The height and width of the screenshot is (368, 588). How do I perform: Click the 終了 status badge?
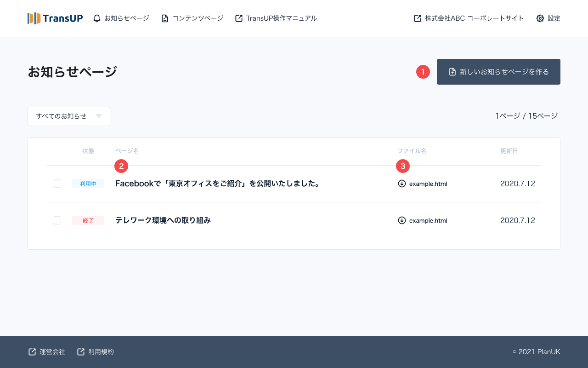[x=88, y=220]
